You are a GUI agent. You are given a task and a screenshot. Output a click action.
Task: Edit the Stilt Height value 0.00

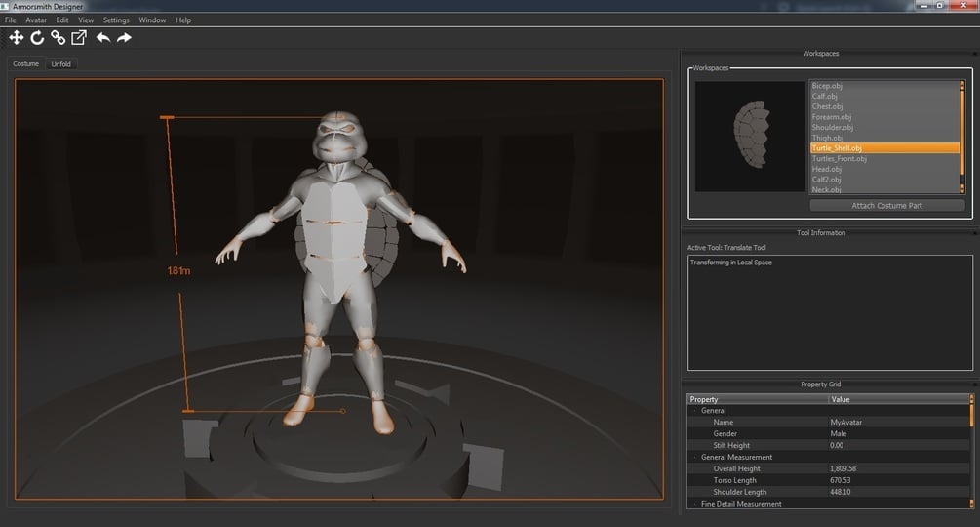pyautogui.click(x=899, y=445)
